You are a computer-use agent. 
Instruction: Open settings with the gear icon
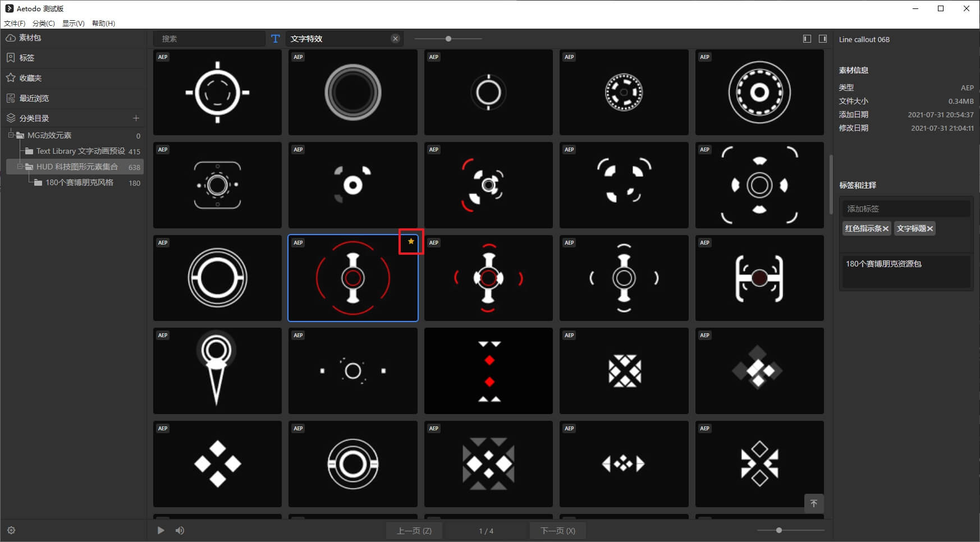[x=11, y=530]
